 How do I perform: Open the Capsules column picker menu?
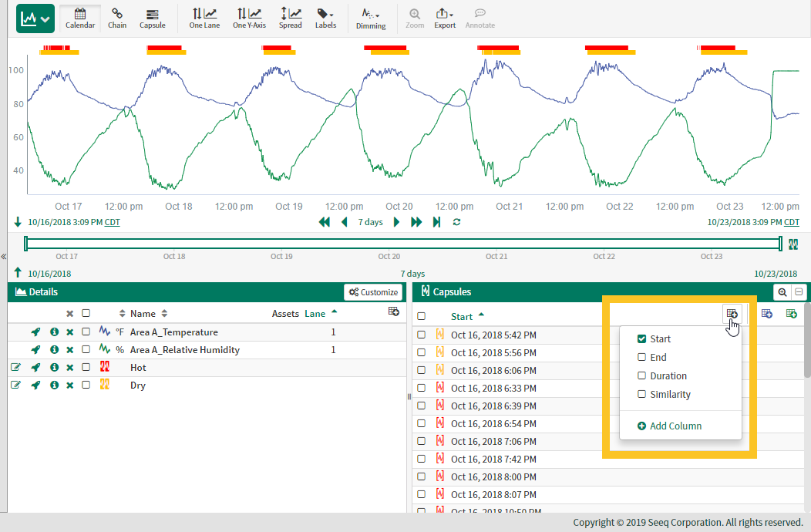pyautogui.click(x=732, y=314)
